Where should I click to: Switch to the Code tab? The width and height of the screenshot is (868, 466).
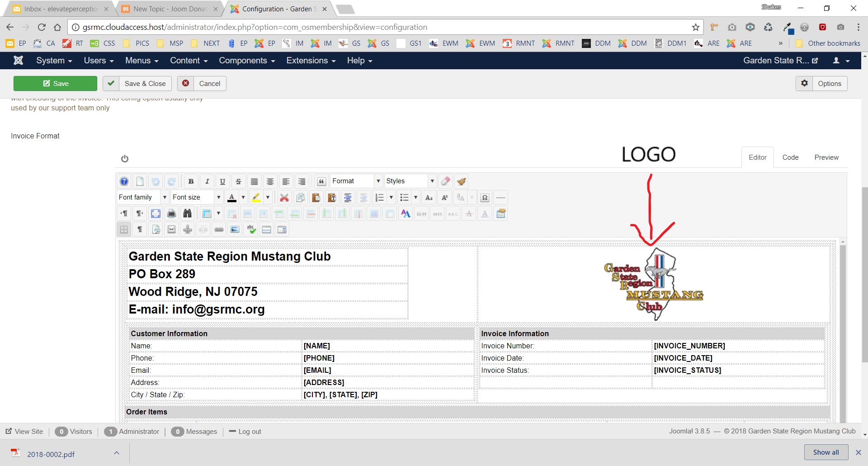[x=790, y=157]
